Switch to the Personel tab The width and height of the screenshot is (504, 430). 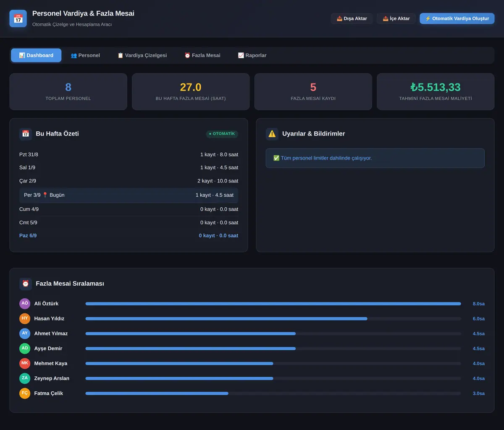(x=85, y=55)
